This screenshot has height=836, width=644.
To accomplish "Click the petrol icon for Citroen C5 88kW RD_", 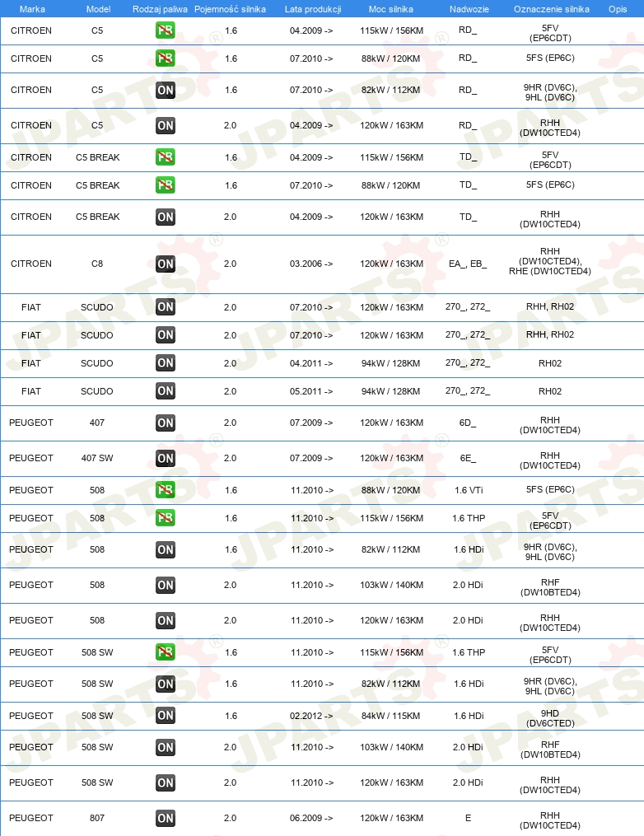I will pos(166,58).
